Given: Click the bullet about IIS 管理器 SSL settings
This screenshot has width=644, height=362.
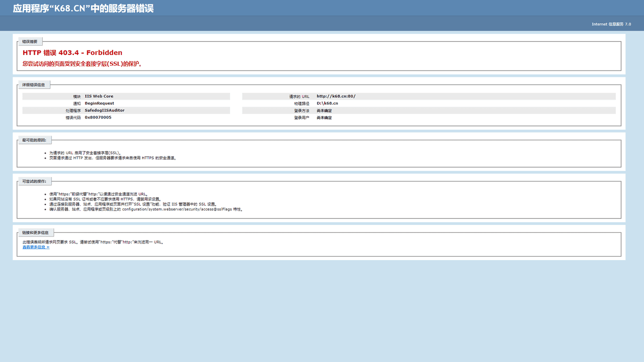Looking at the screenshot, I should pyautogui.click(x=133, y=204).
